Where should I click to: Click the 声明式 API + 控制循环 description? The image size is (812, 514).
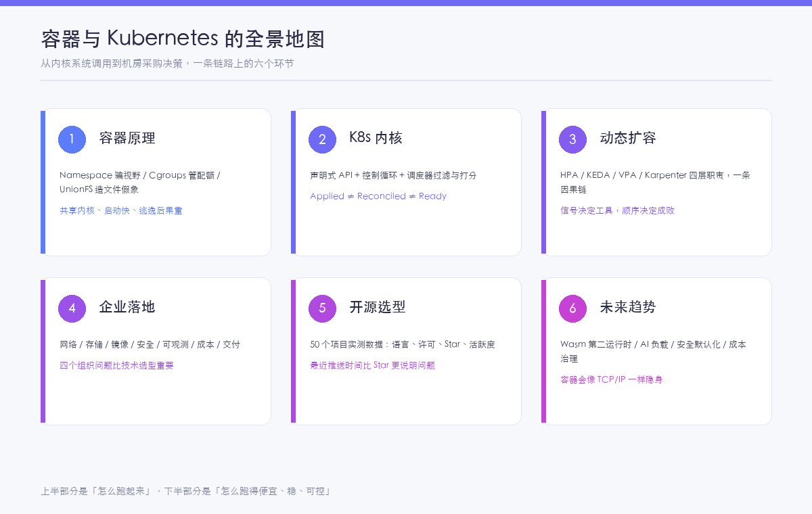393,175
